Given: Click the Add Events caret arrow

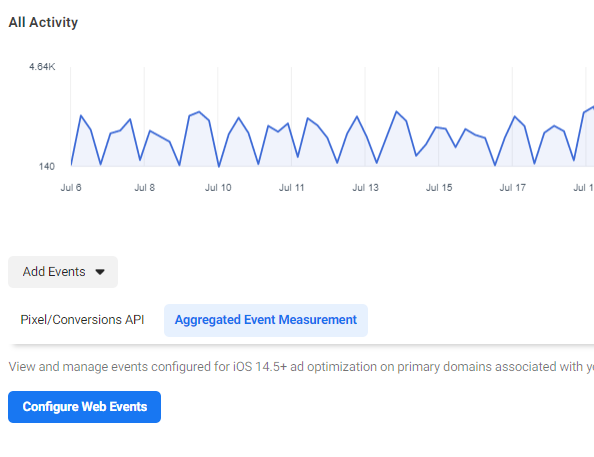Looking at the screenshot, I should coord(100,272).
